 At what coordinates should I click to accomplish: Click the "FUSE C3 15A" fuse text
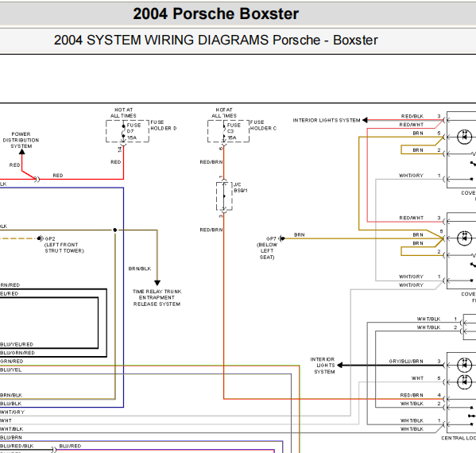234,131
